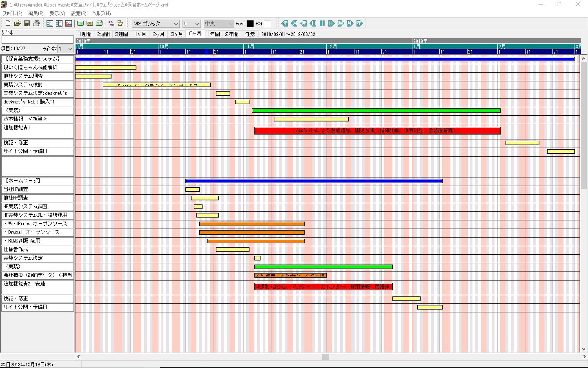This screenshot has height=368, width=588.
Task: Open the ファイル(F) menu
Action: click(x=13, y=13)
